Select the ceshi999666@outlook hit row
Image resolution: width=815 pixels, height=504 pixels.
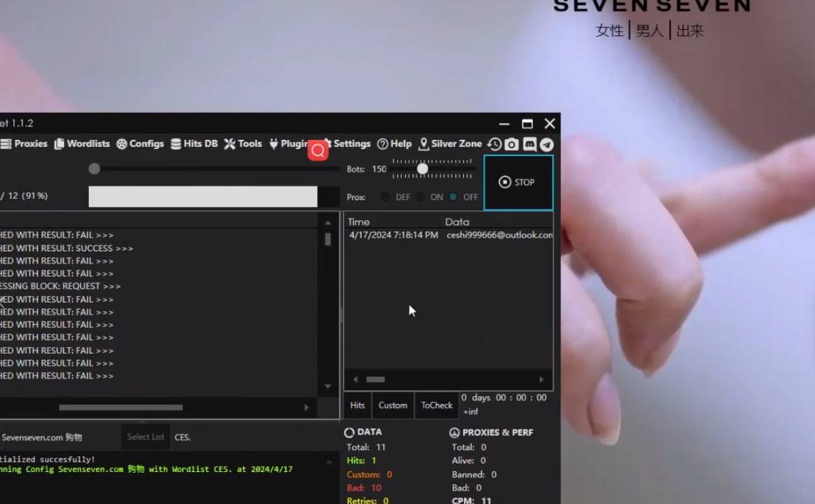click(x=449, y=235)
